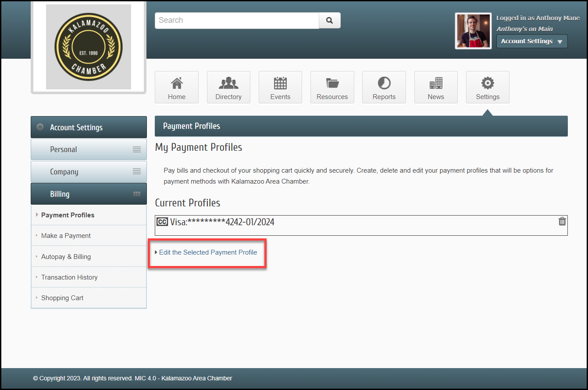The width and height of the screenshot is (588, 390).
Task: Expand the Personal settings section
Action: coord(89,149)
